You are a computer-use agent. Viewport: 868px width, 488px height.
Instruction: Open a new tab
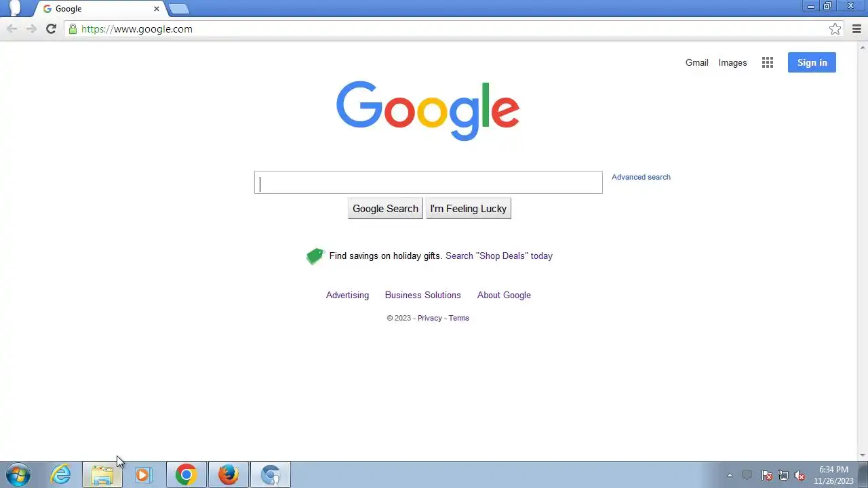[178, 9]
